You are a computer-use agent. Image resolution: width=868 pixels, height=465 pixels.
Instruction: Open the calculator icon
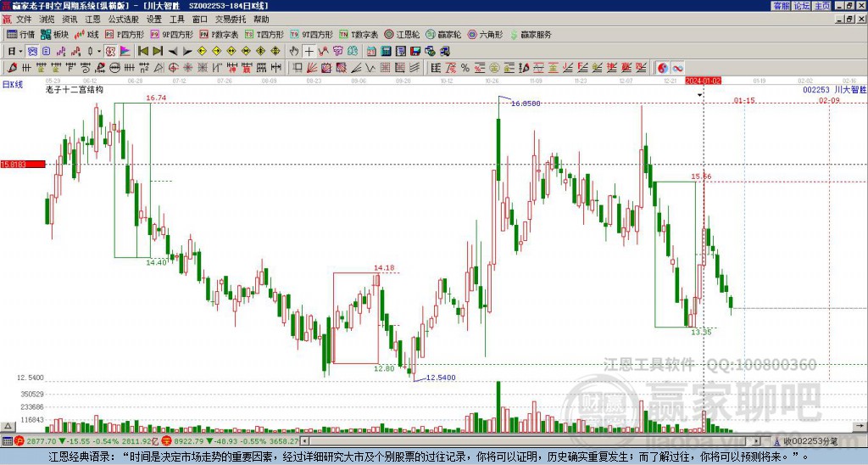click(387, 52)
